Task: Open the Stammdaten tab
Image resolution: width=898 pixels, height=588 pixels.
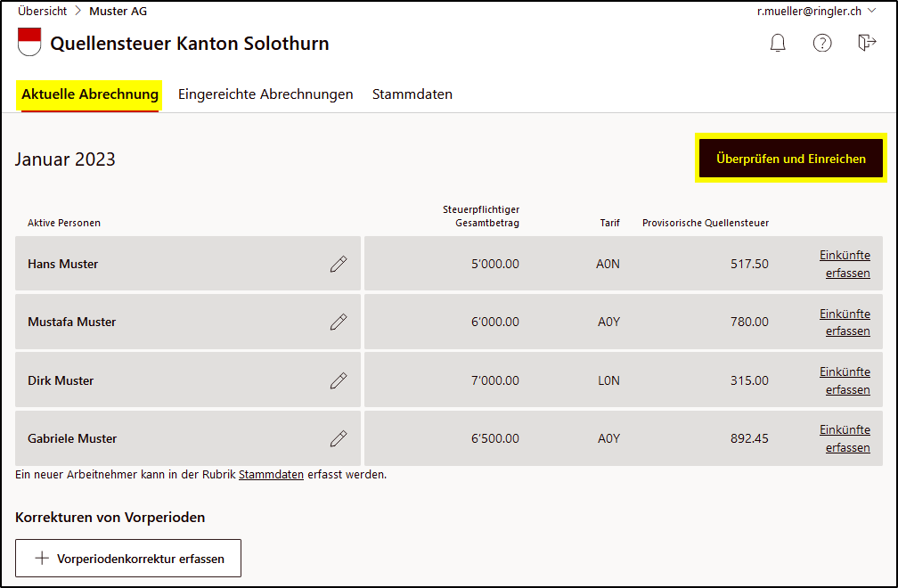Action: (412, 94)
